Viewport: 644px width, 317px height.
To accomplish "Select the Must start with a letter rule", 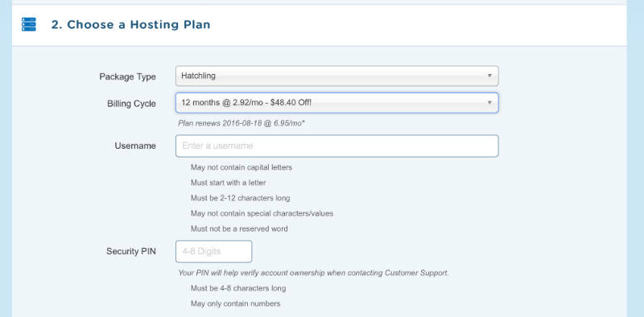I will 228,183.
